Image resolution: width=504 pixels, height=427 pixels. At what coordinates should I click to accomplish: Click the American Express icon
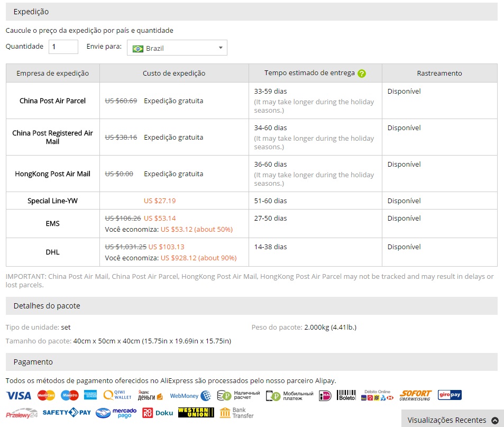coord(90,395)
